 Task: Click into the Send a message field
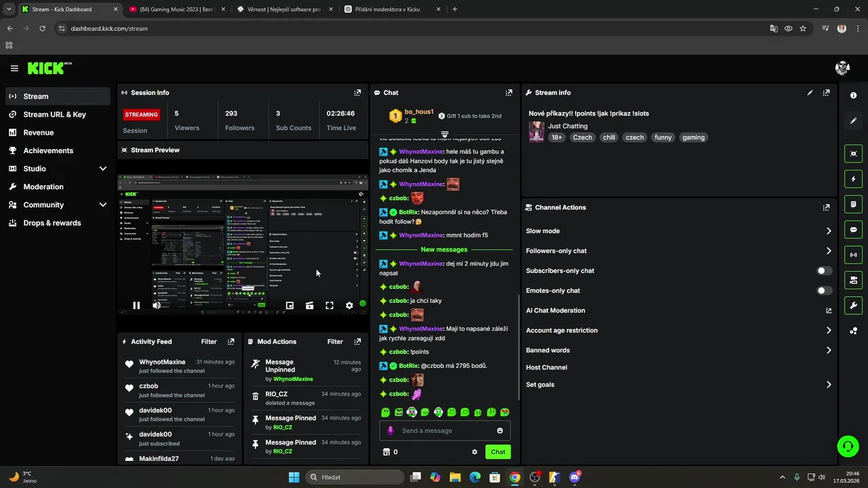445,430
